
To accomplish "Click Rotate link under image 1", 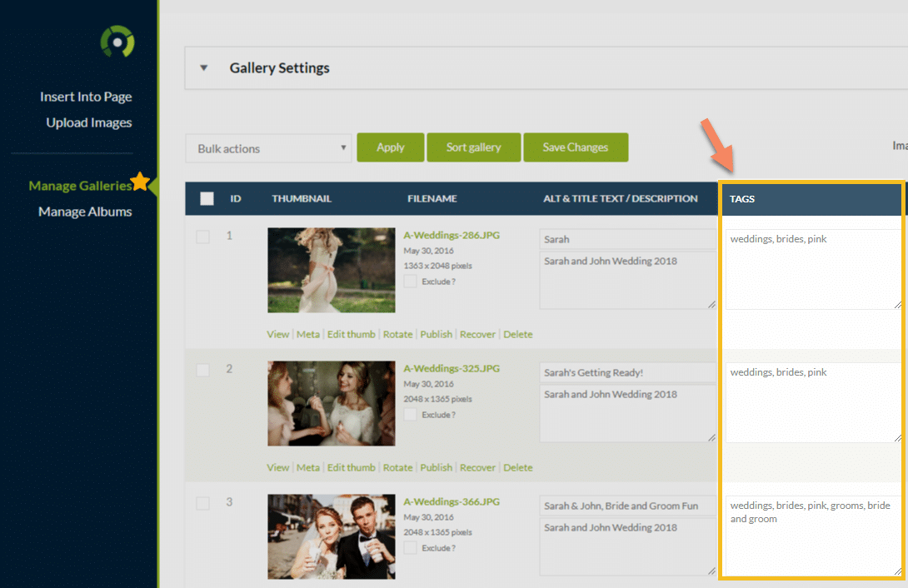I will [x=398, y=334].
